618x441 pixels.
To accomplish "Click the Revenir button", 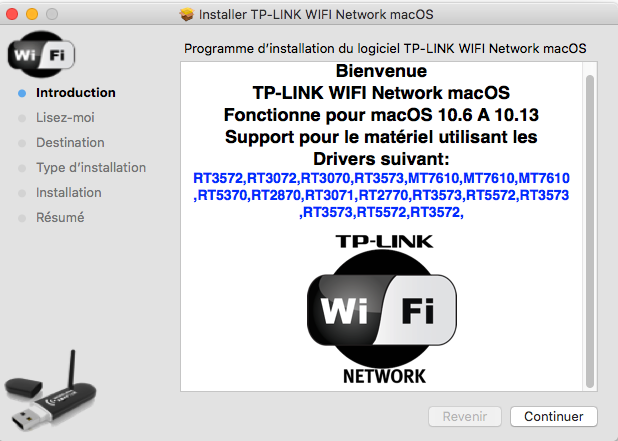I will [x=465, y=416].
